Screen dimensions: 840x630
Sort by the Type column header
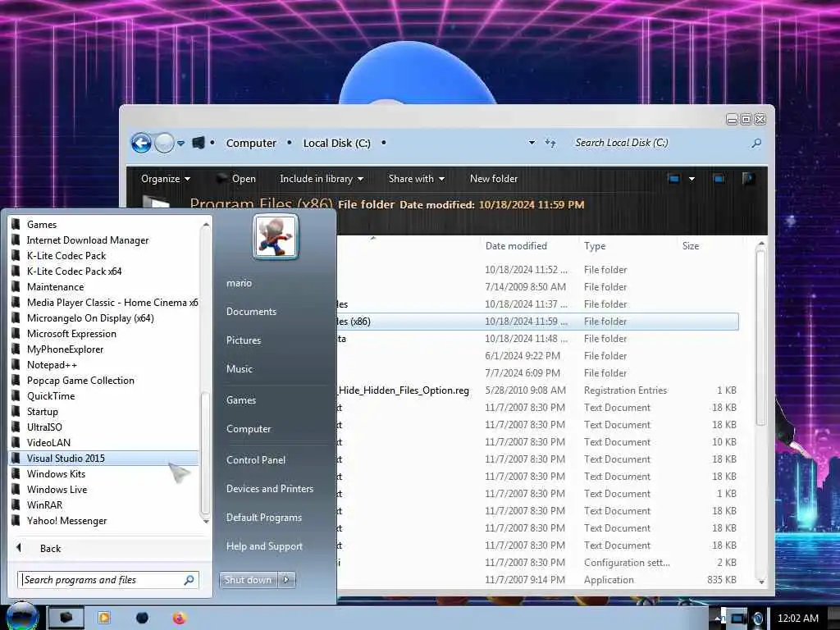[595, 246]
